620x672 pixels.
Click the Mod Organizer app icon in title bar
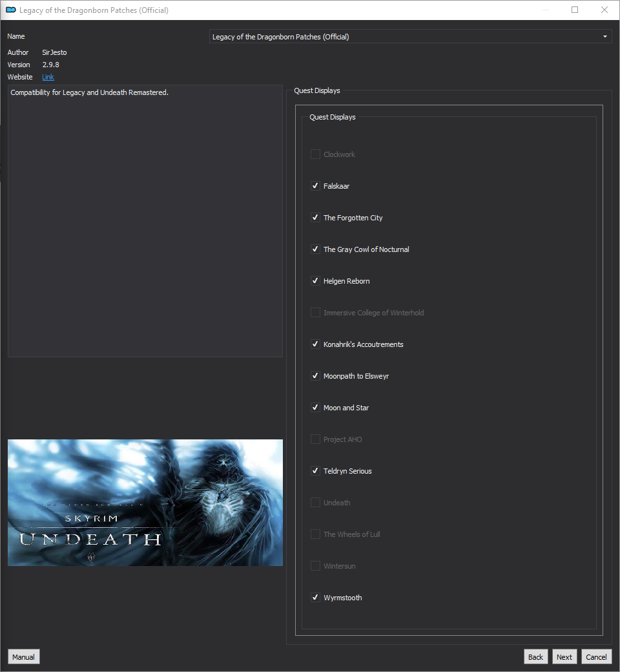pyautogui.click(x=11, y=10)
